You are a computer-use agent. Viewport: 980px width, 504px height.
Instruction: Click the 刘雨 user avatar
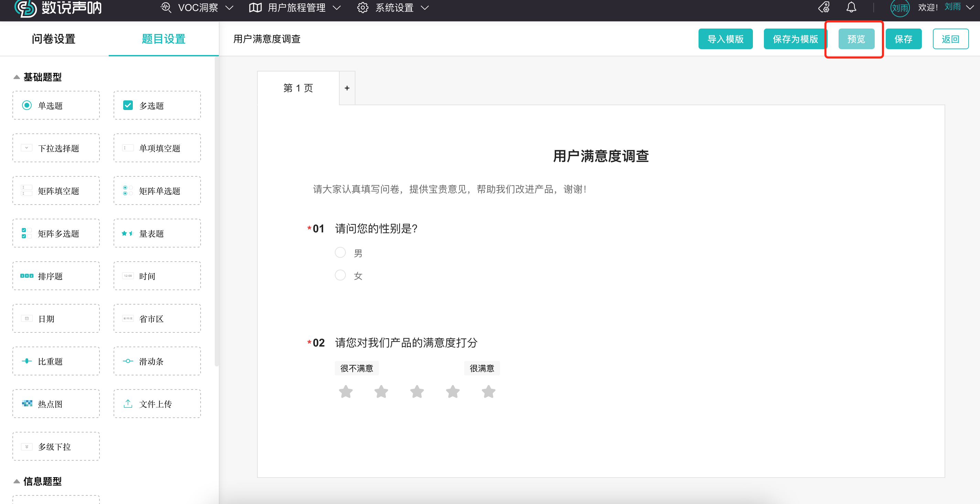(x=900, y=8)
